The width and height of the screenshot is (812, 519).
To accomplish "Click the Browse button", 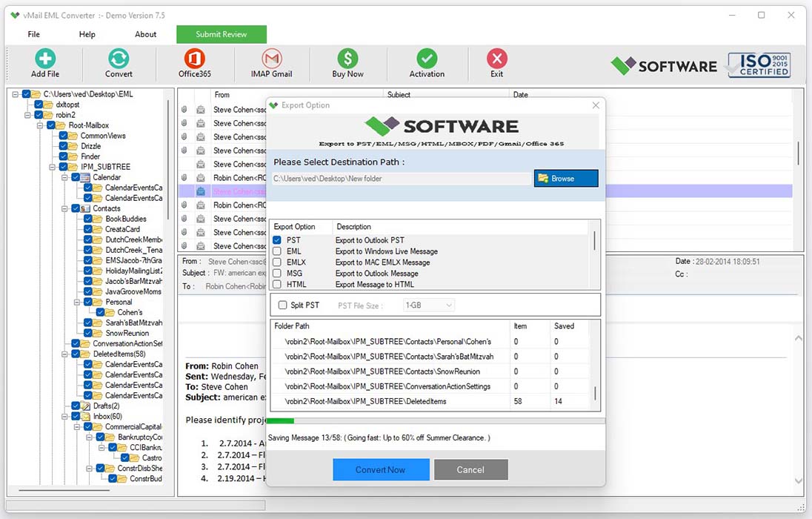I will [566, 179].
